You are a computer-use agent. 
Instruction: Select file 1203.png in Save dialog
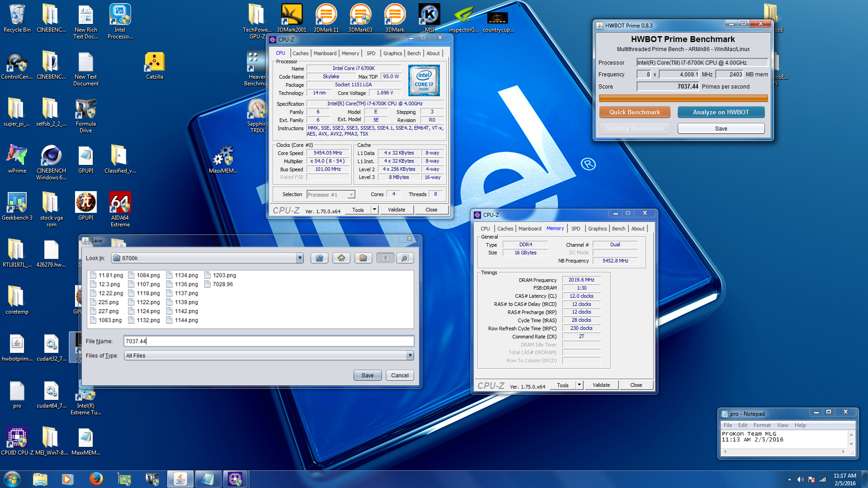pos(220,275)
